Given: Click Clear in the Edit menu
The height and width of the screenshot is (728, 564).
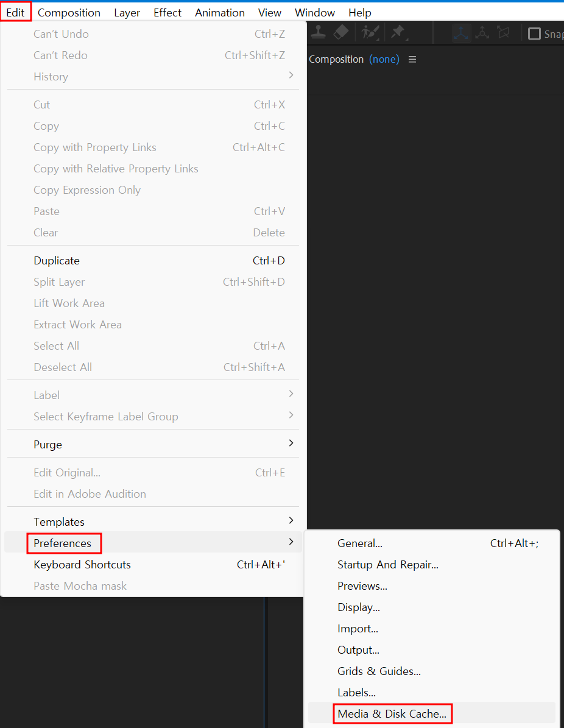Looking at the screenshot, I should [x=153, y=233].
